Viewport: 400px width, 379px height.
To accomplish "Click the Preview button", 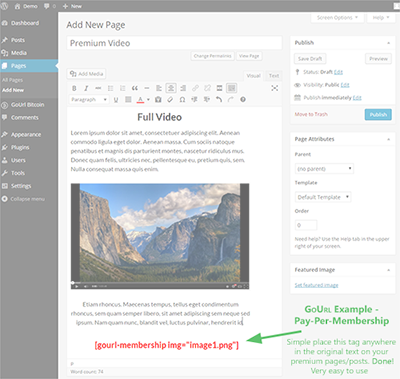I will point(378,59).
